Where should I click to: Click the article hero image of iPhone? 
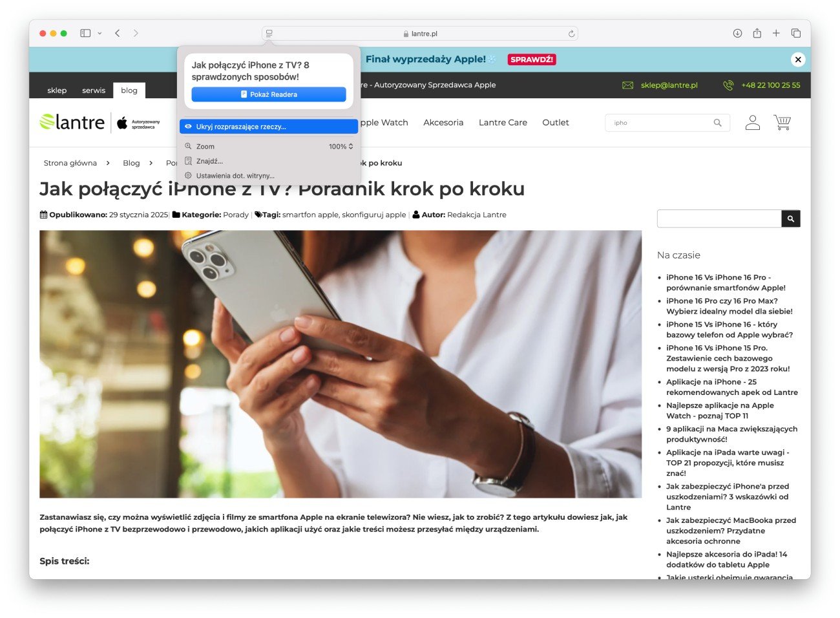click(x=341, y=364)
